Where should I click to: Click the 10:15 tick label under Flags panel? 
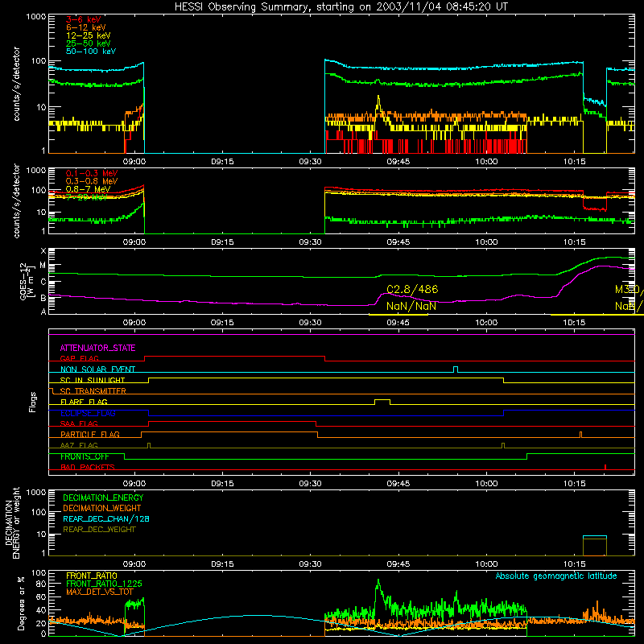point(574,484)
